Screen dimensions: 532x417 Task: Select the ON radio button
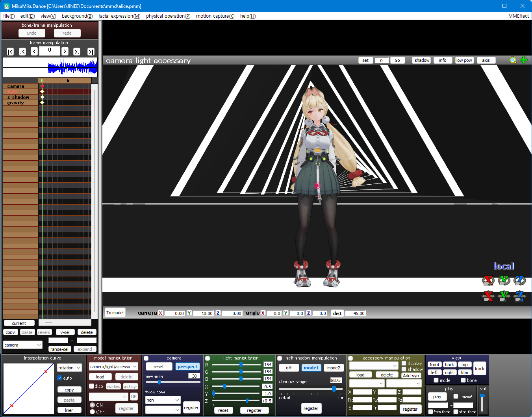[93, 405]
